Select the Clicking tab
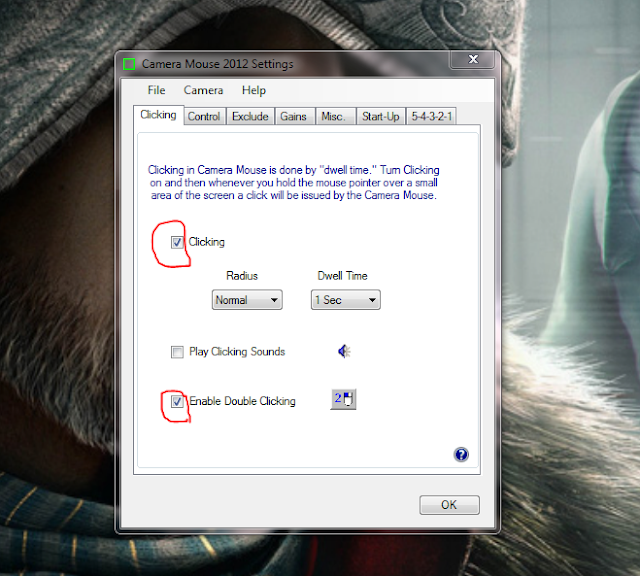The height and width of the screenshot is (576, 640). (x=158, y=115)
